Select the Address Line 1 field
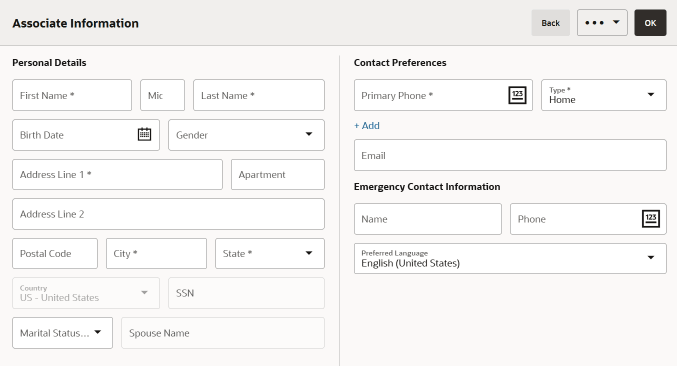 [117, 174]
